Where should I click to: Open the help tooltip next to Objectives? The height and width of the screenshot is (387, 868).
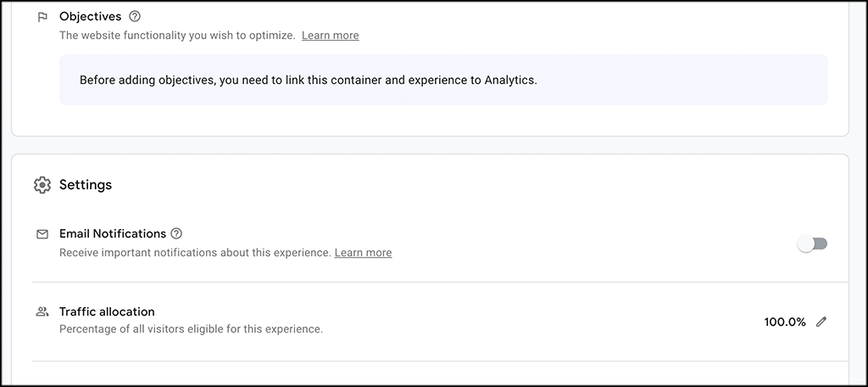point(135,17)
